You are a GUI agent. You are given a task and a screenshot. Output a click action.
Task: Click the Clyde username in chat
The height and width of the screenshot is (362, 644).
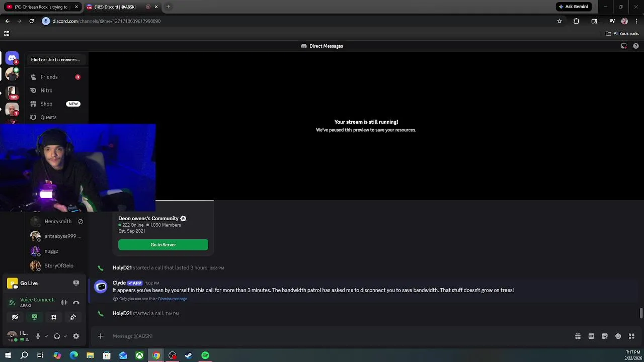[x=119, y=283]
